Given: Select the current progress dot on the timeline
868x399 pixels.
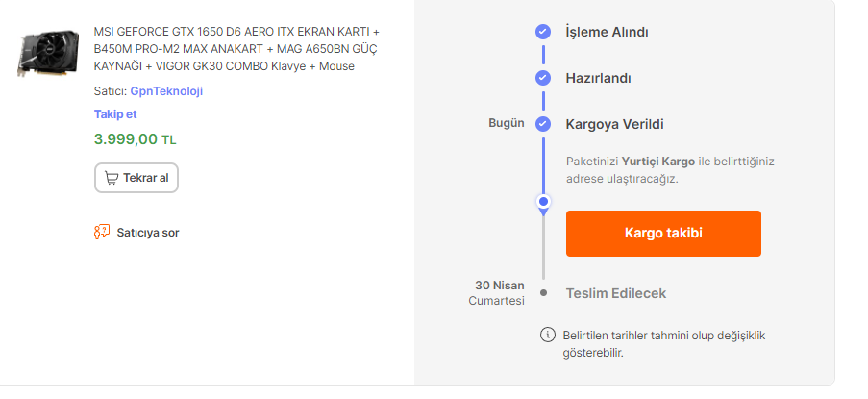Looking at the screenshot, I should (543, 202).
